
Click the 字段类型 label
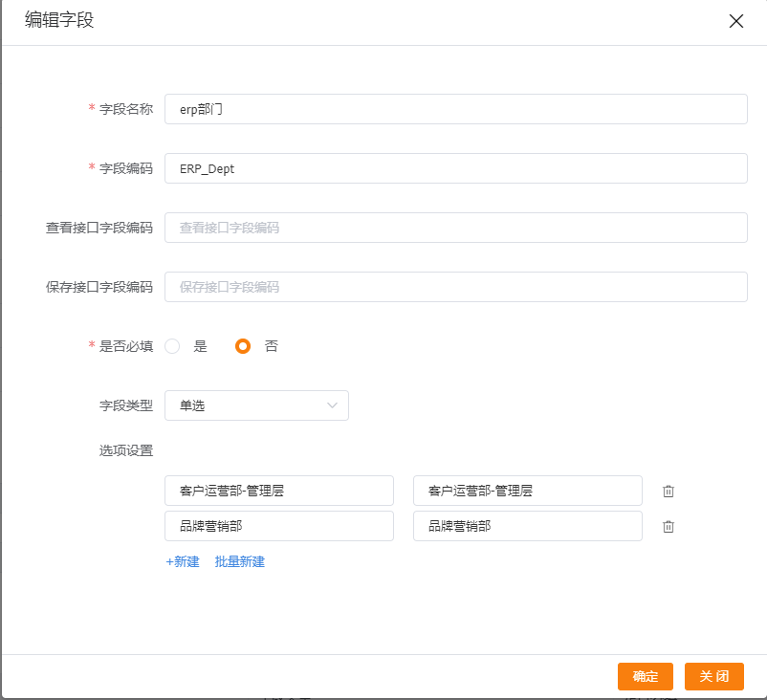pos(126,405)
